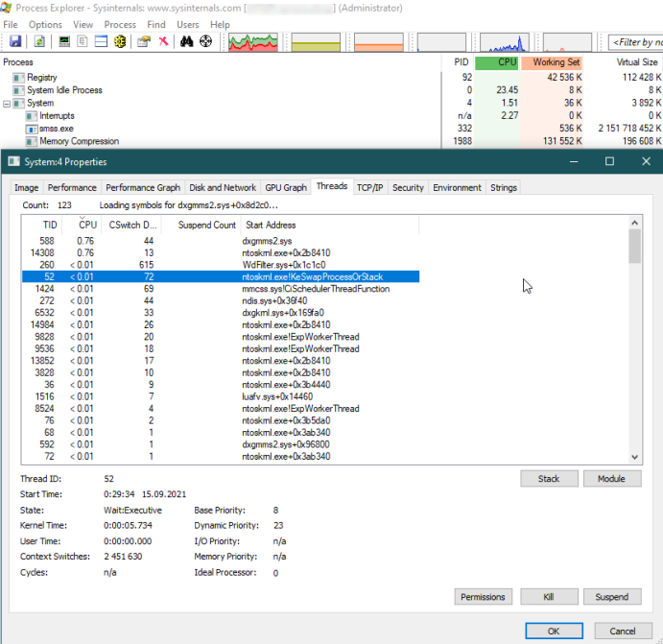This screenshot has height=644, width=663.
Task: Sort by the Working Set column header
Action: 552,62
